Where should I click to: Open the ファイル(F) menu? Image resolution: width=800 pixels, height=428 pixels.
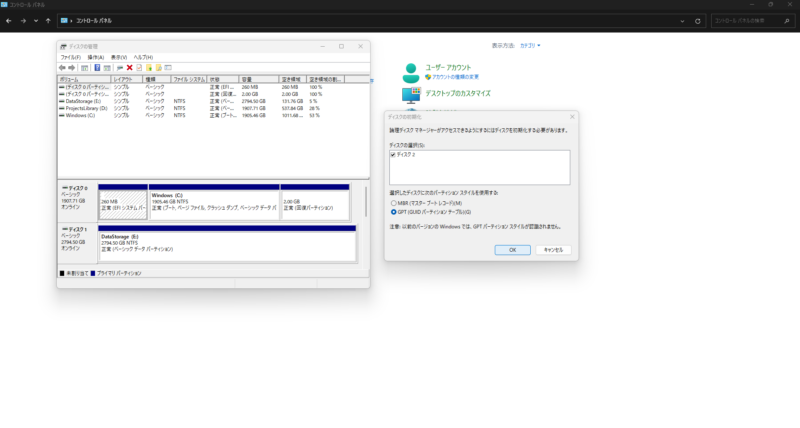pos(70,57)
